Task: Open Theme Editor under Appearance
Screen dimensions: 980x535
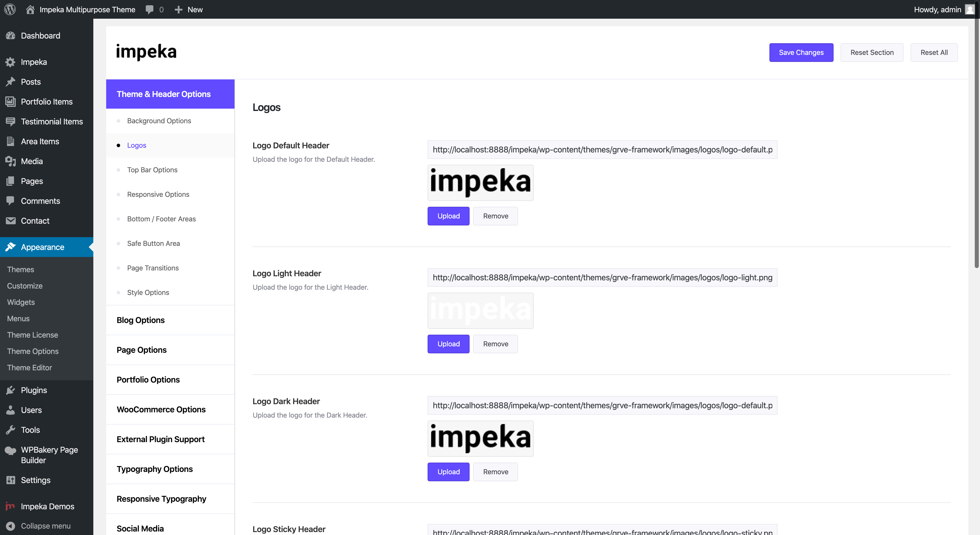Action: tap(29, 367)
